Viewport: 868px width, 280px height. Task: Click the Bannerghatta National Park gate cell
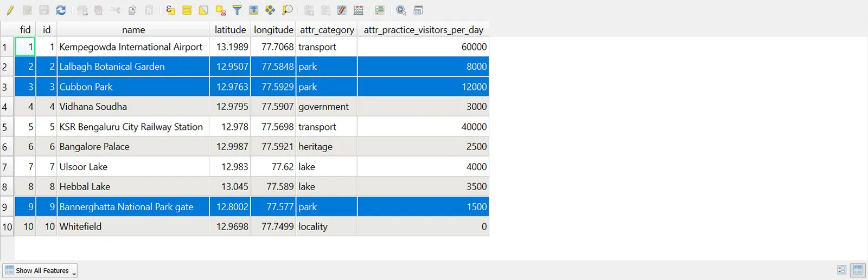click(133, 206)
